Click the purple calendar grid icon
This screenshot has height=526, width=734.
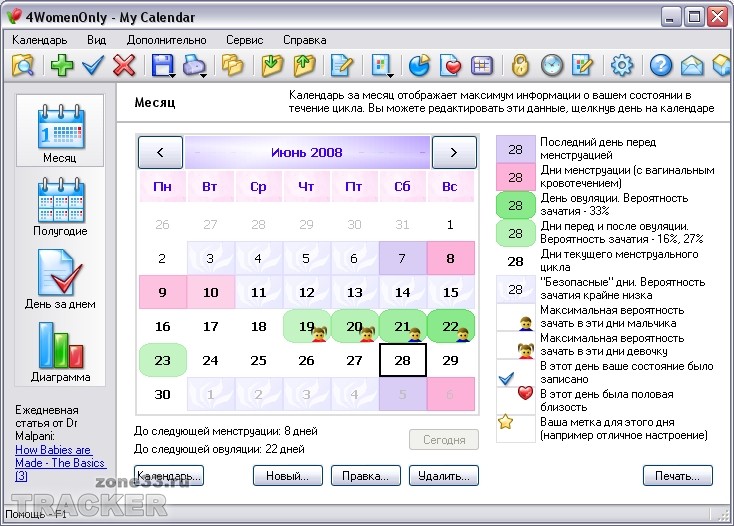pyautogui.click(x=482, y=65)
